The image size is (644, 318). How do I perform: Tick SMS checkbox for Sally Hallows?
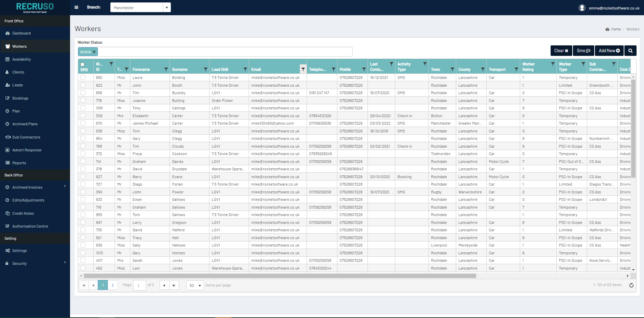[83, 245]
